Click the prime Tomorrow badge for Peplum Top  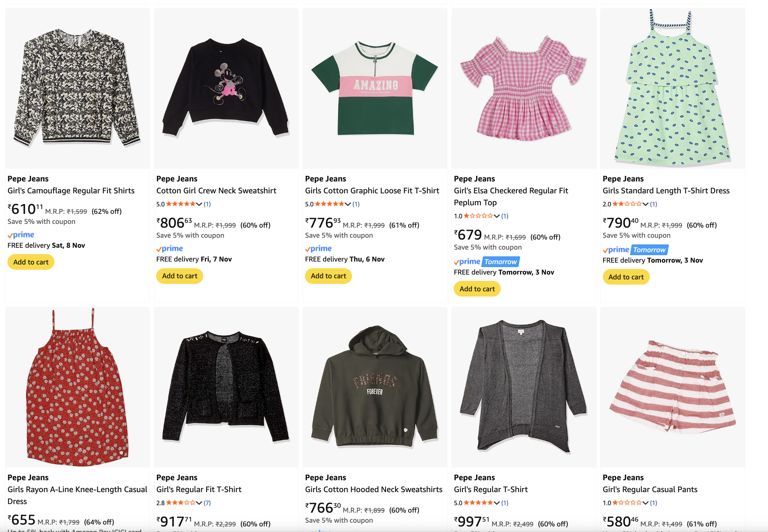487,262
